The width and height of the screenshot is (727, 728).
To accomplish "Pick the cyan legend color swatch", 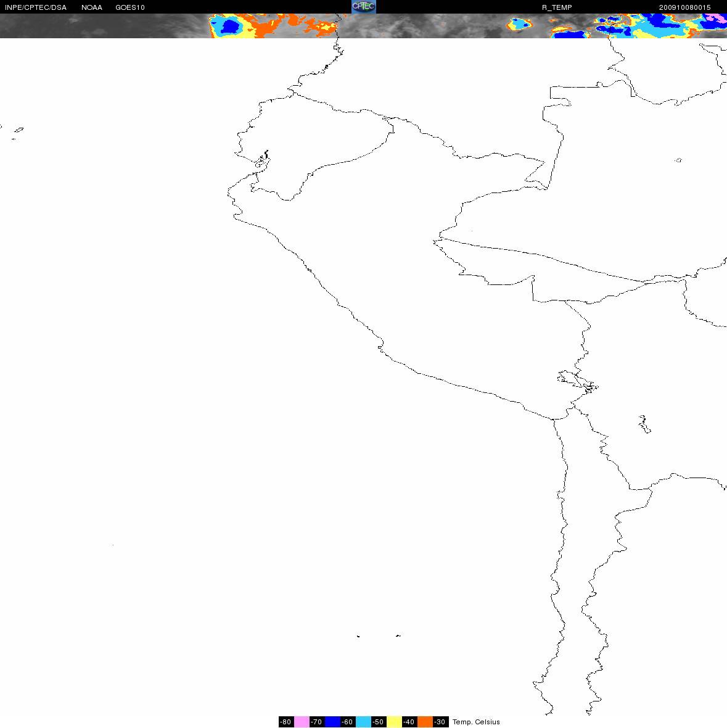I will [363, 722].
